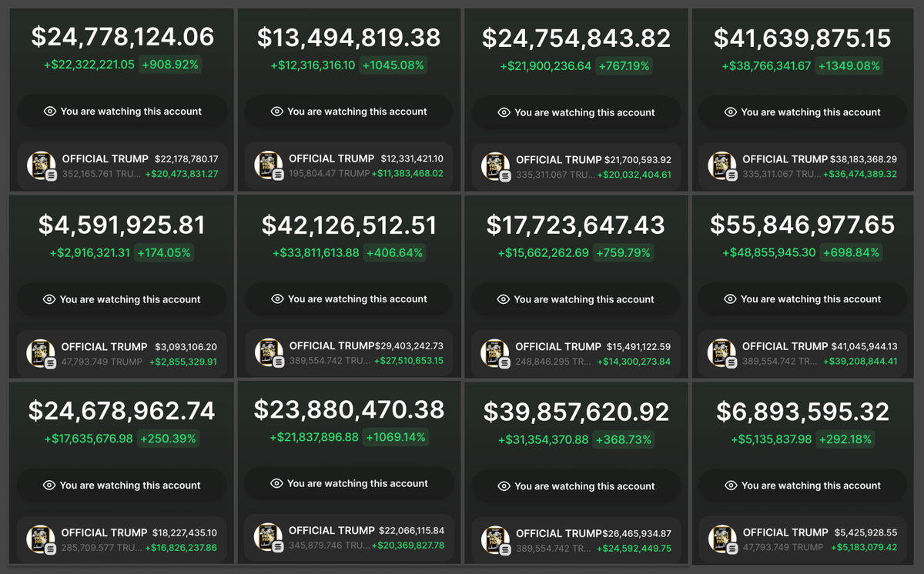Viewport: 924px width, 574px height.
Task: Click the token gain +$36,474,389.32
Action: coord(861,175)
